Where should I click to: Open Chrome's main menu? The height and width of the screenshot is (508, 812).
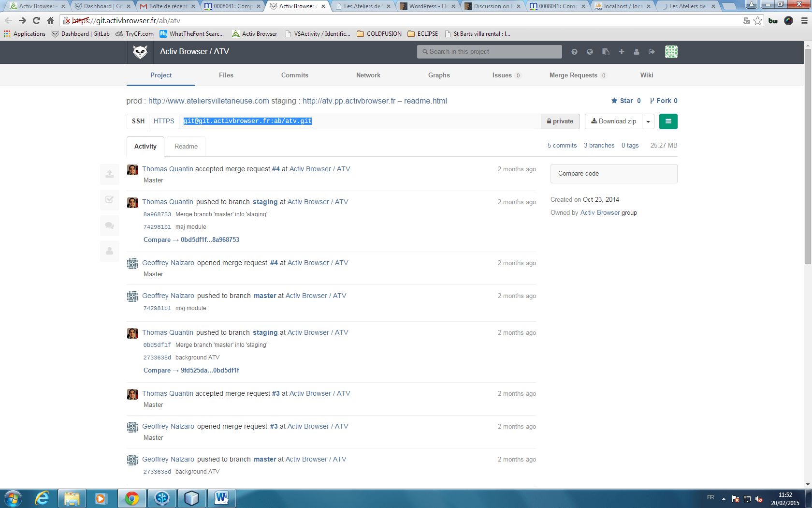pos(804,21)
